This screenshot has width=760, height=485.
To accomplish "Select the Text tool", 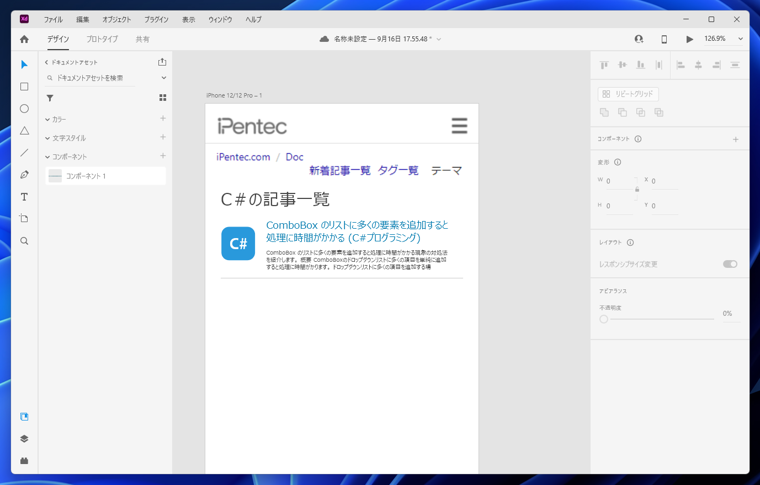I will click(x=24, y=197).
